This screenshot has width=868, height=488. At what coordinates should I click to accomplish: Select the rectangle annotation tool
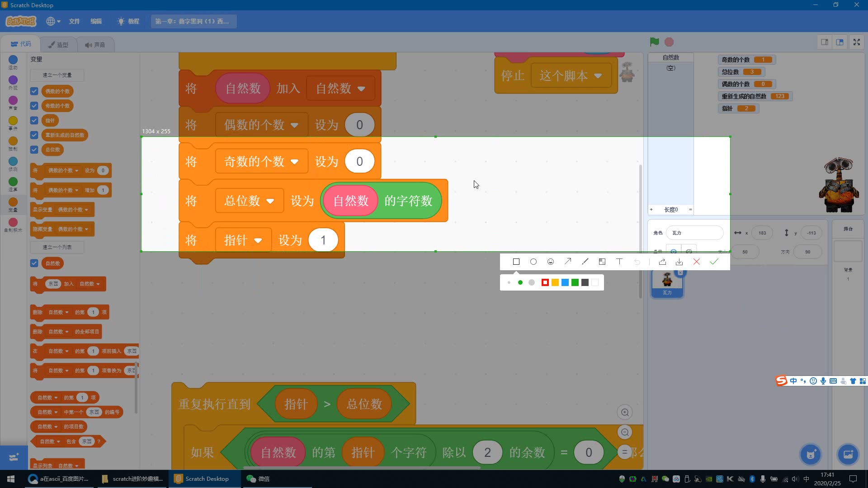click(516, 262)
